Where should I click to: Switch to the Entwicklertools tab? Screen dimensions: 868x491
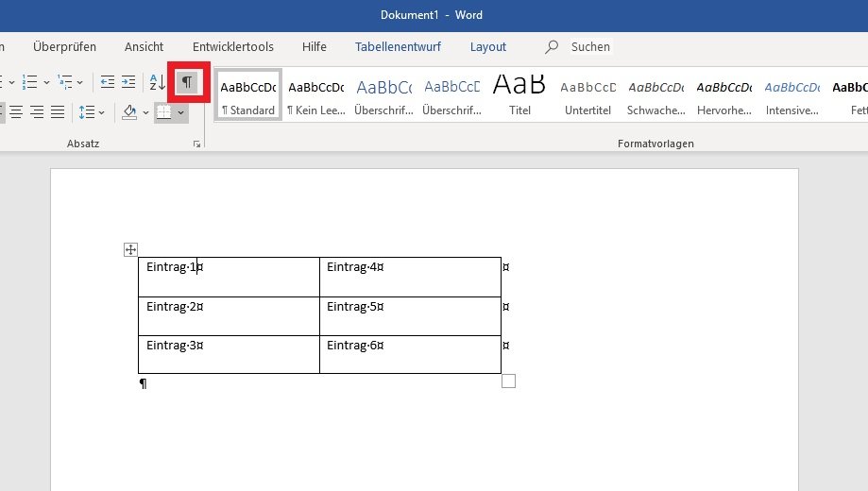click(x=233, y=47)
